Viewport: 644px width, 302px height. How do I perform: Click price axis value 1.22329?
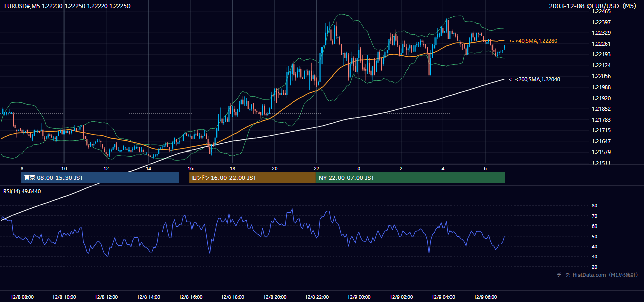coord(601,33)
